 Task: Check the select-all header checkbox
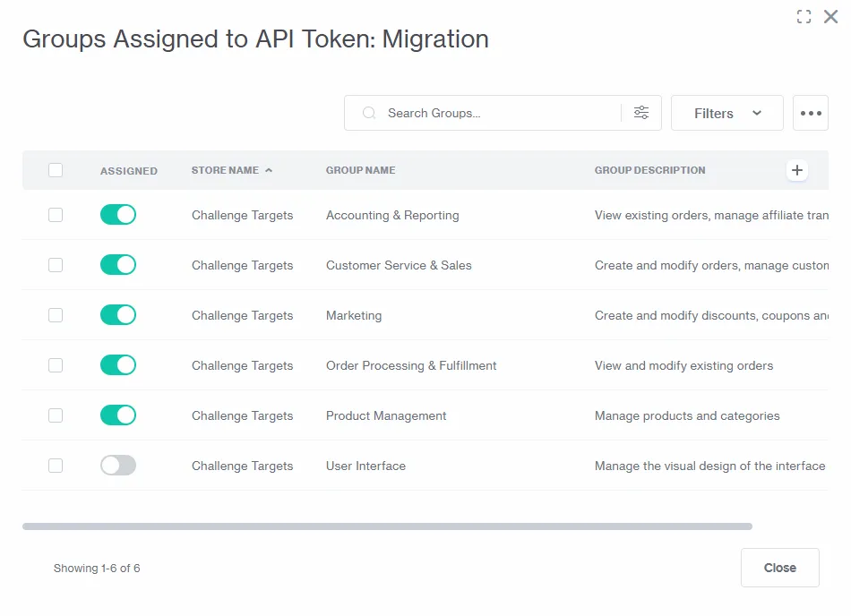coord(56,170)
